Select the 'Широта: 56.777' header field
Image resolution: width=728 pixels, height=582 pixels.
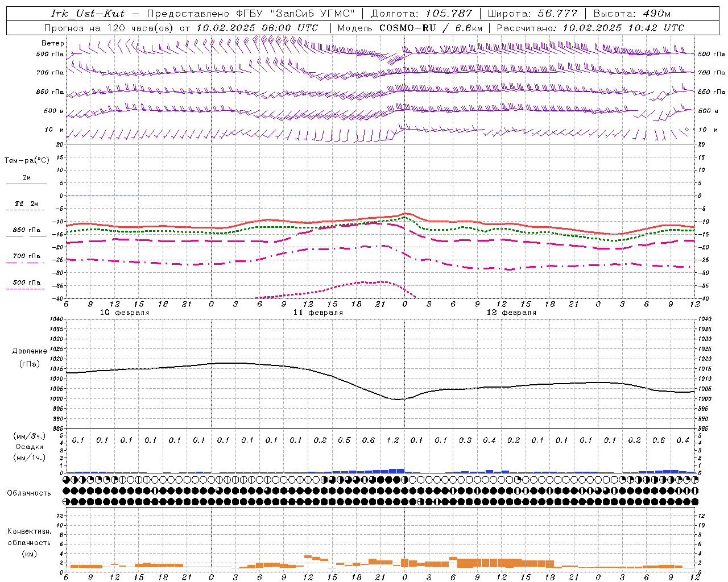click(532, 14)
